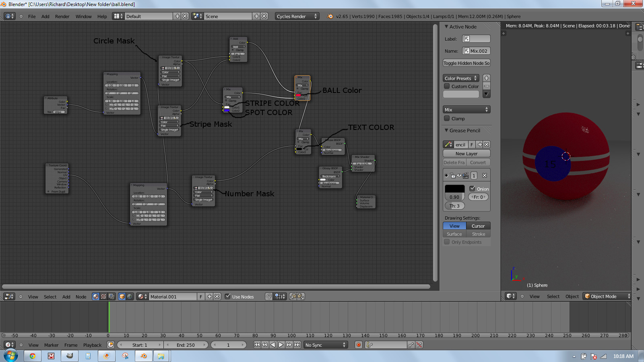Disable the Onion skinning checkbox
The image size is (644, 362).
point(473,188)
